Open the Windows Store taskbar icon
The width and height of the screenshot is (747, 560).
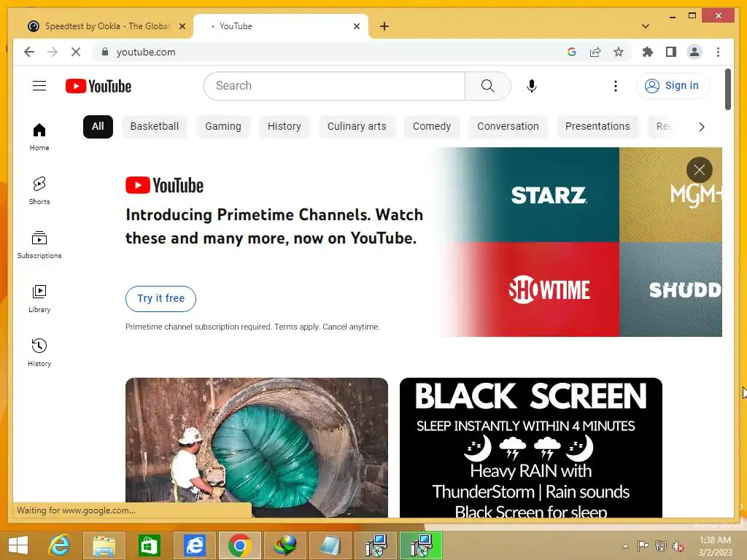[x=149, y=545]
